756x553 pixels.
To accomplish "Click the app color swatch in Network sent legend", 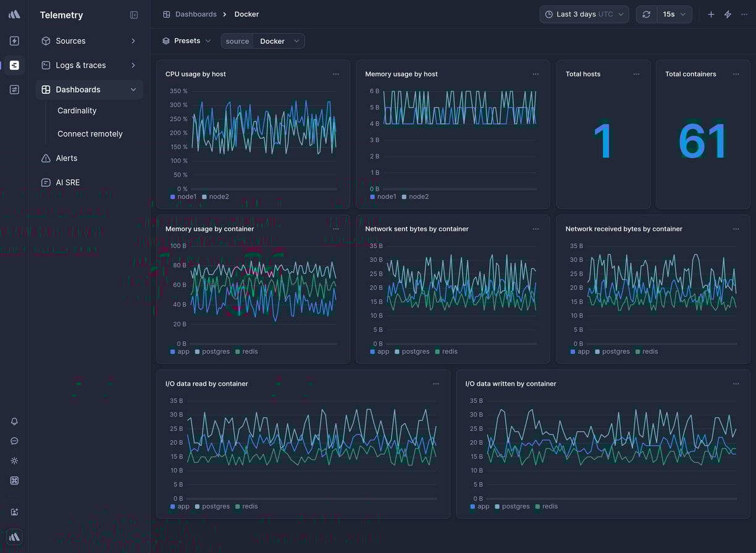I will [373, 352].
